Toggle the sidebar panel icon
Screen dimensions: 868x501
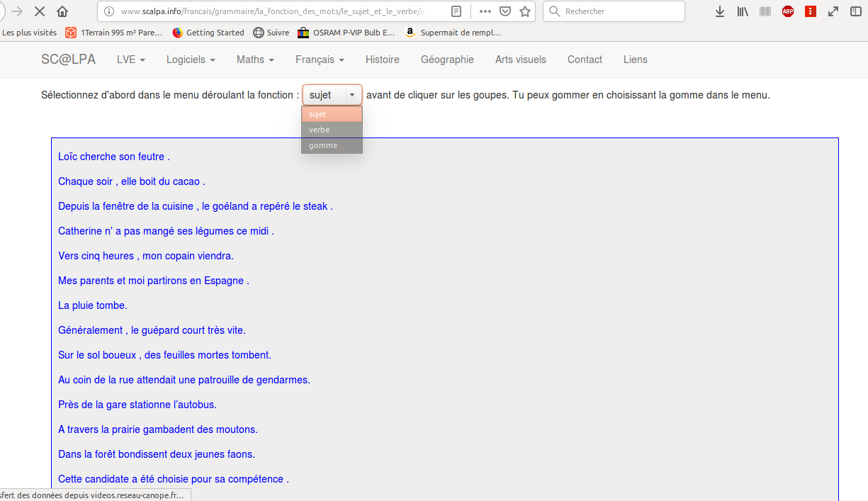click(x=856, y=11)
